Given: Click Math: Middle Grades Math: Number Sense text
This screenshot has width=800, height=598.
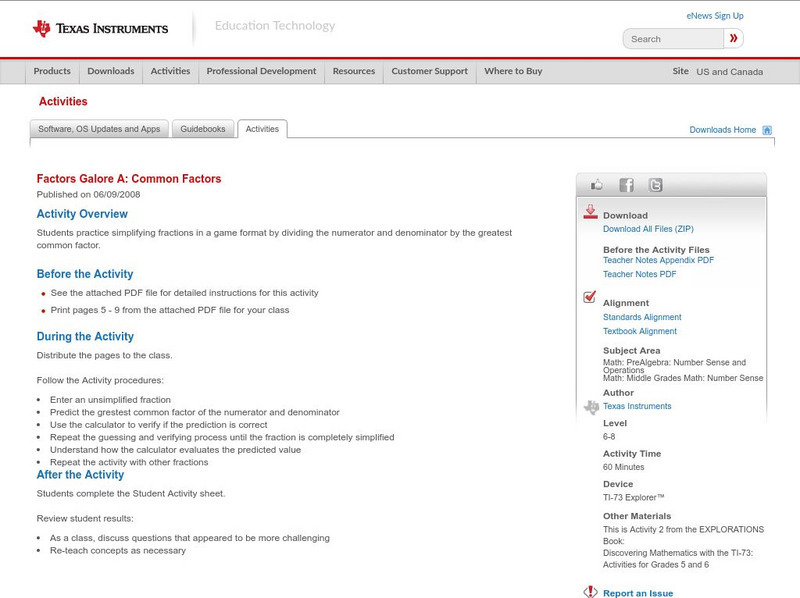Looking at the screenshot, I should tap(683, 378).
